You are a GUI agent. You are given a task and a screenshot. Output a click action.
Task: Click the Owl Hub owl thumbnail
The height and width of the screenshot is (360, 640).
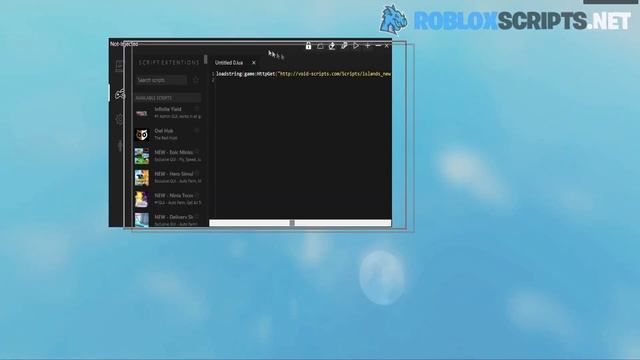coord(142,135)
